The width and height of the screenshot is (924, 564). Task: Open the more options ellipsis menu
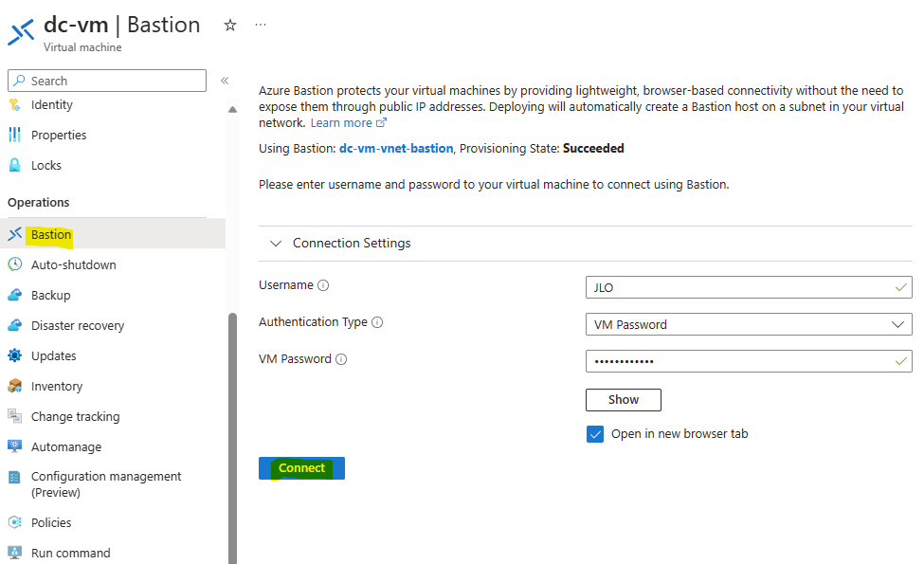click(x=261, y=25)
